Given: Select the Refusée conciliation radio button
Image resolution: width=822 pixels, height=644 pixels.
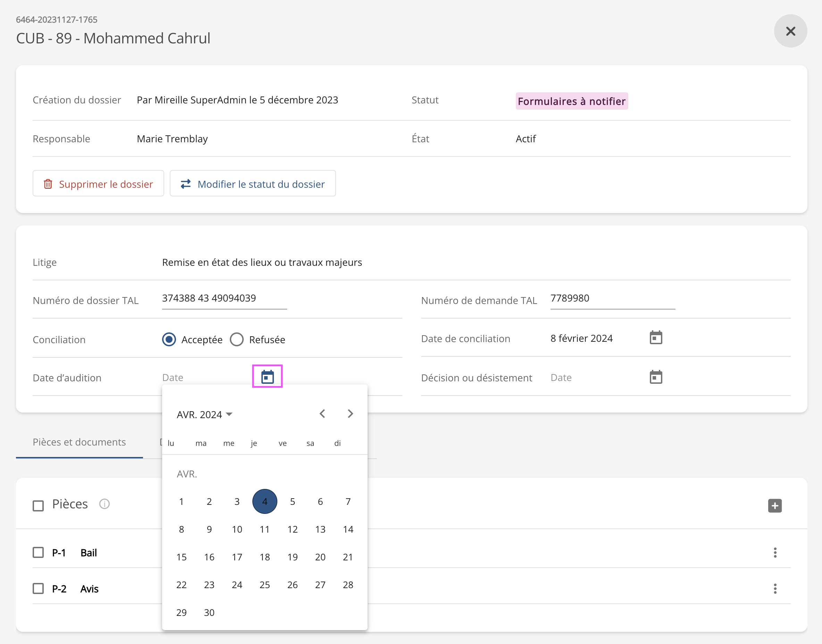Looking at the screenshot, I should pyautogui.click(x=237, y=339).
